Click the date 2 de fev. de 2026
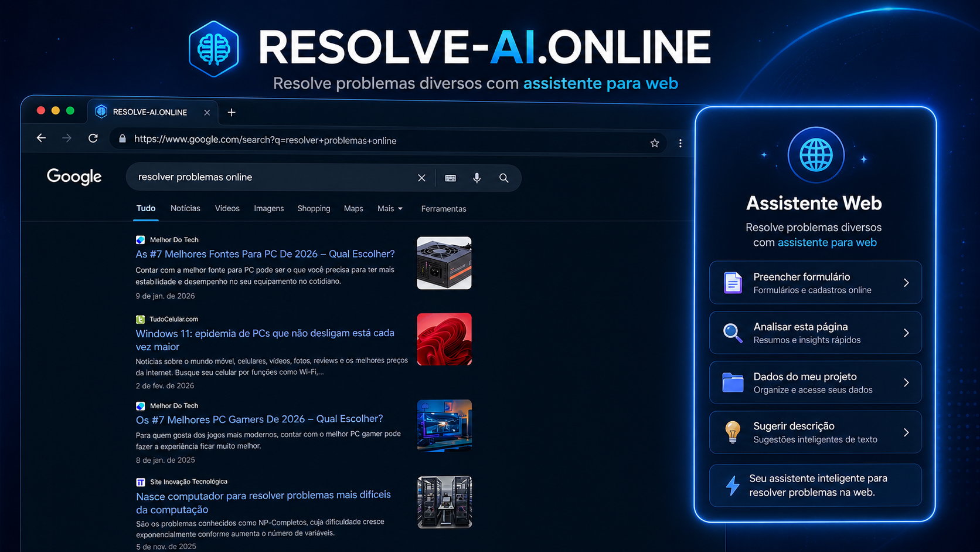The image size is (980, 552). pyautogui.click(x=165, y=386)
